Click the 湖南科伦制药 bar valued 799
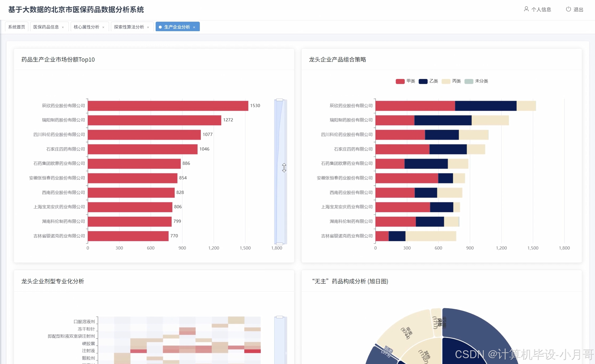Viewport: 595px width, 364px height. pos(130,222)
